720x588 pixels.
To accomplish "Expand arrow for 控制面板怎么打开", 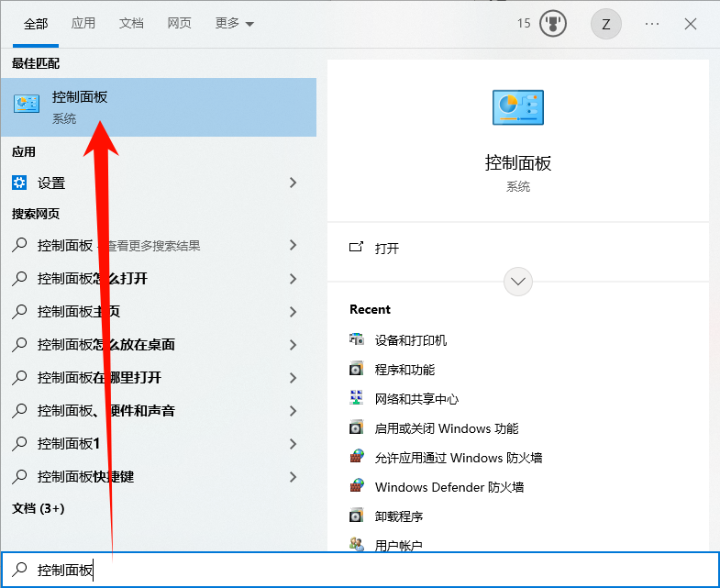I will [293, 278].
